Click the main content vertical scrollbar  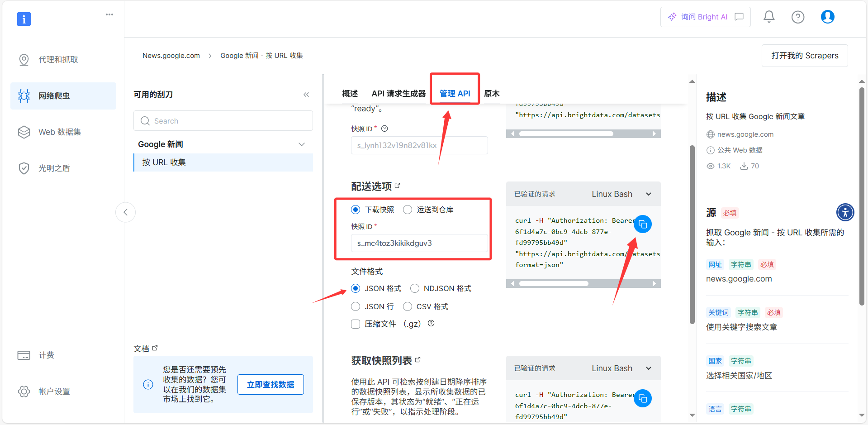[x=692, y=234]
